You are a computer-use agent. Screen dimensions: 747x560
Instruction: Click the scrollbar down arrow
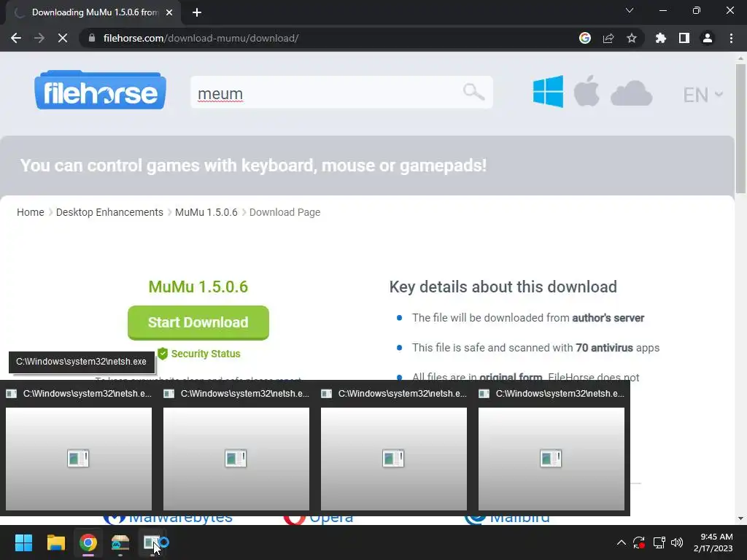740,518
